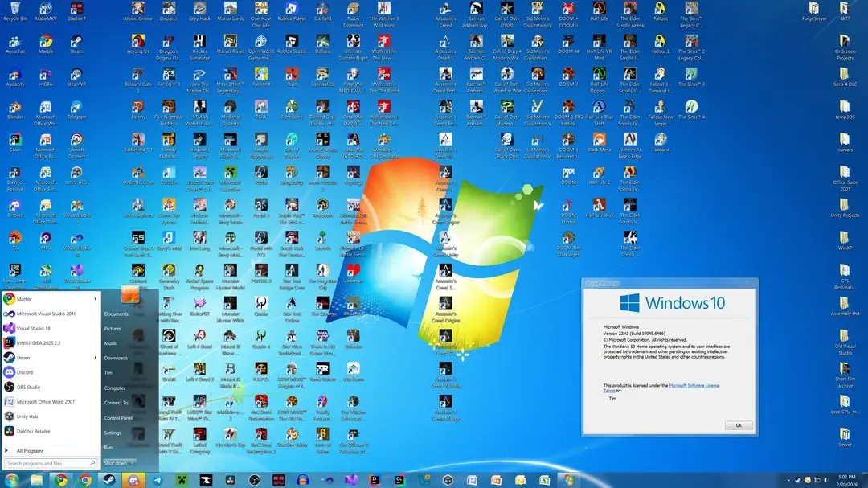The height and width of the screenshot is (488, 868).
Task: Click the taskbar clock showing 5:02 PM
Action: [x=846, y=480]
